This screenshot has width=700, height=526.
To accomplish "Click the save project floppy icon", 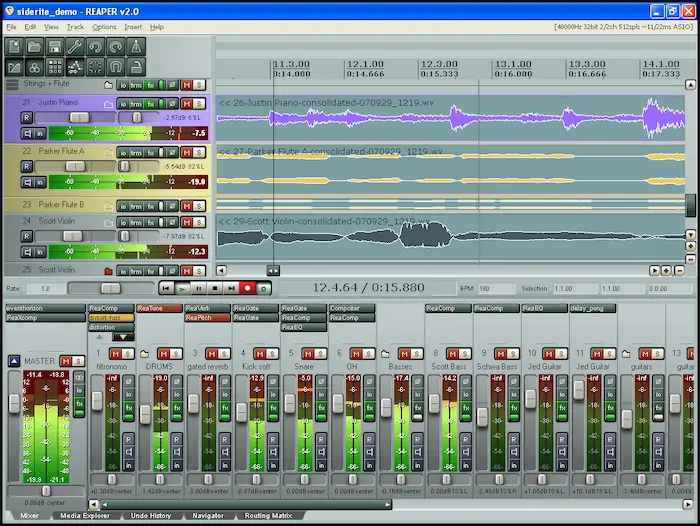I will coord(55,47).
